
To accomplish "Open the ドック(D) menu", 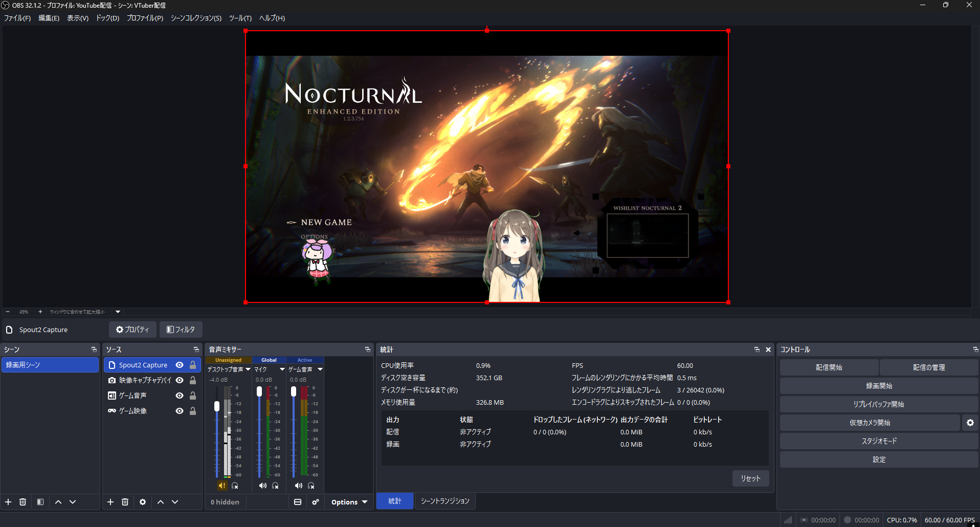I will pos(107,18).
